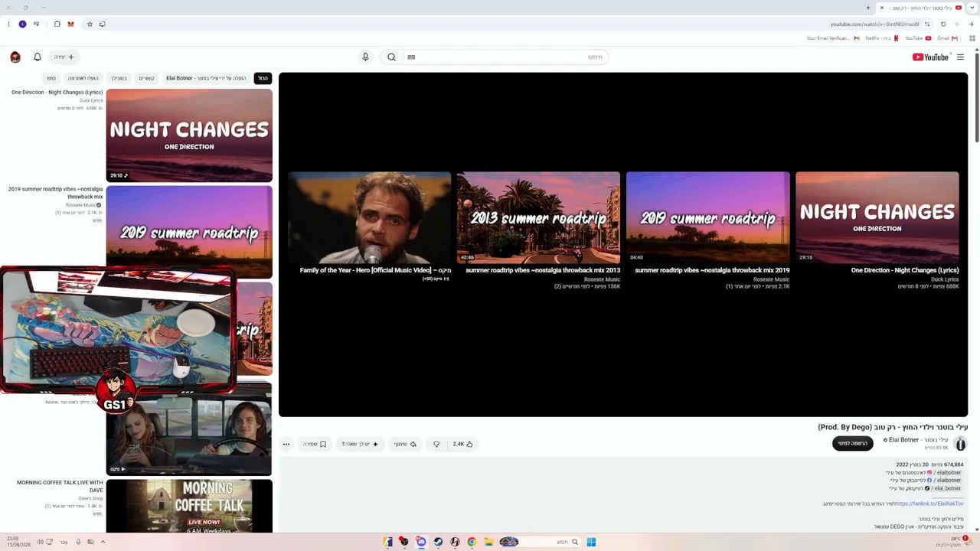
Task: Open the YouTube hamburger guide menu
Action: click(x=960, y=57)
